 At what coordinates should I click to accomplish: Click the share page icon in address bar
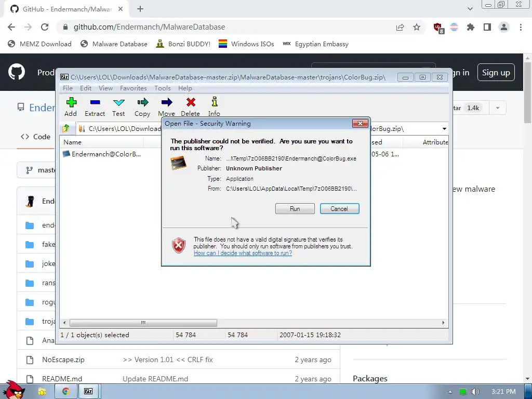(400, 27)
